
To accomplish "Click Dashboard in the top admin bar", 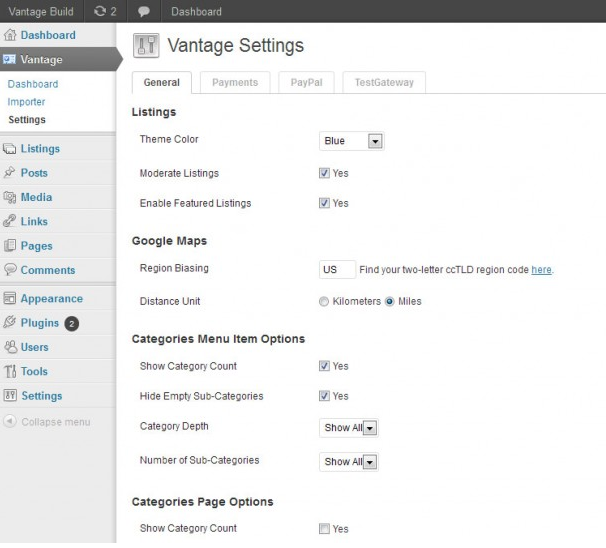I will 196,12.
